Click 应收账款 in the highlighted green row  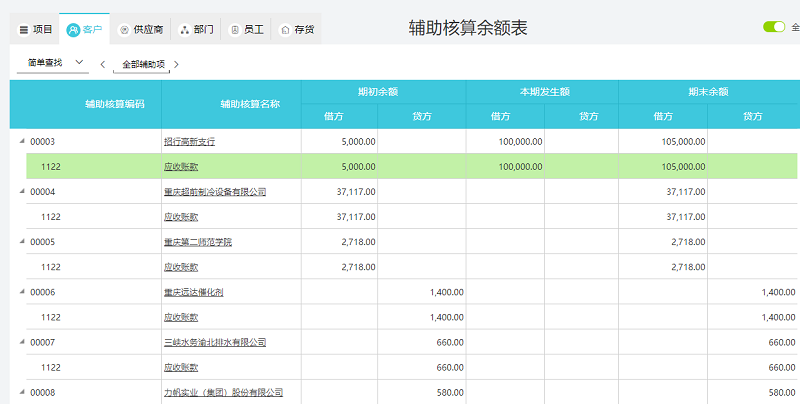point(181,167)
